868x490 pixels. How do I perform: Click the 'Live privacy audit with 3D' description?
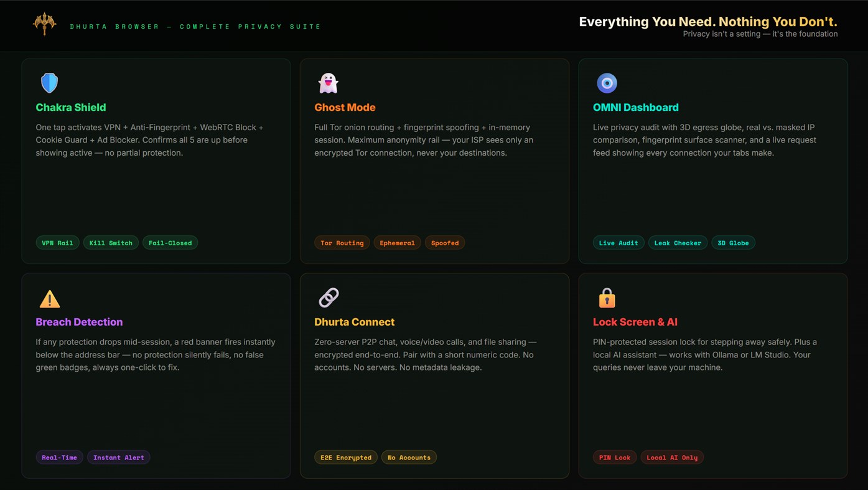(x=704, y=140)
